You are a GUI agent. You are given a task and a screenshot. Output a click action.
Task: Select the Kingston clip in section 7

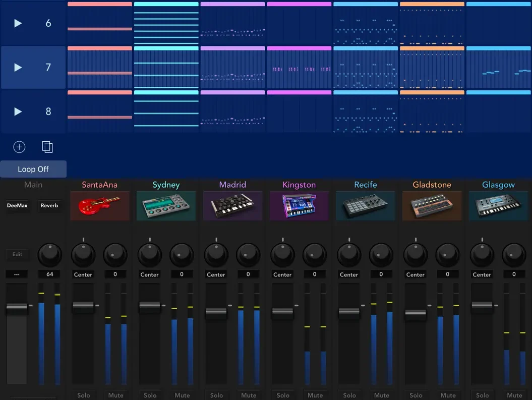point(299,67)
